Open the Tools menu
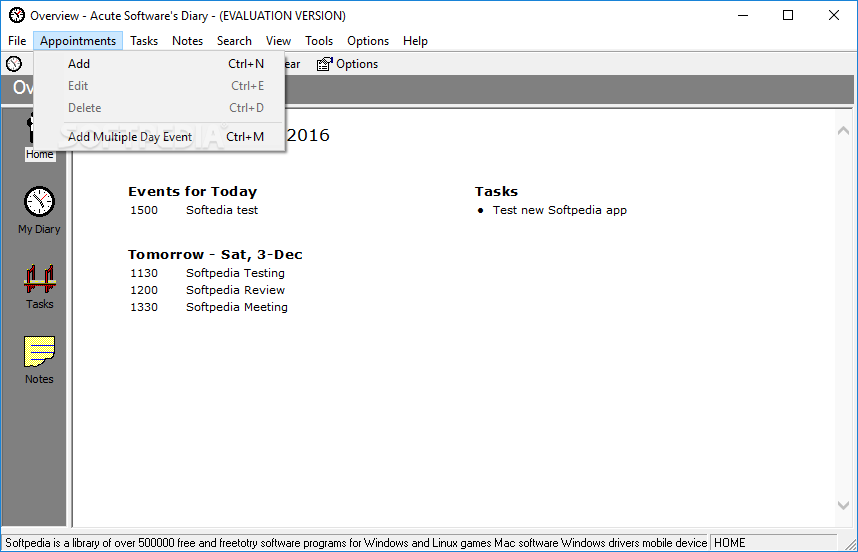The image size is (858, 552). (319, 41)
